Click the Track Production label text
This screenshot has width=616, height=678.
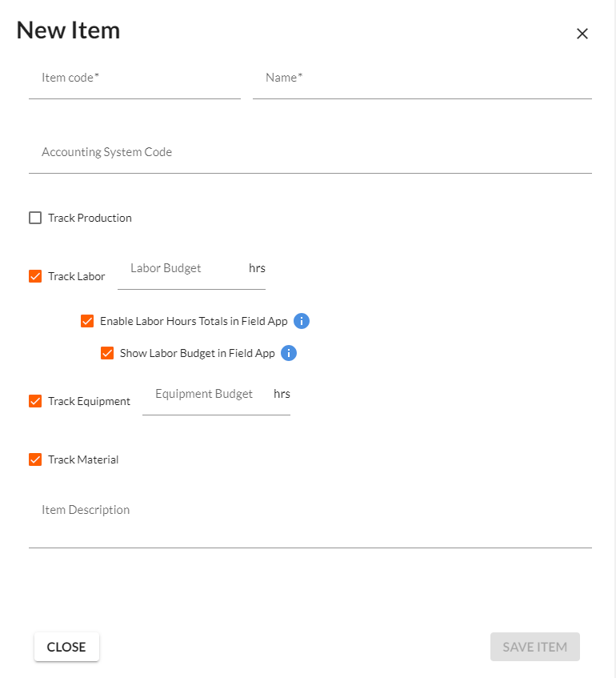90,218
